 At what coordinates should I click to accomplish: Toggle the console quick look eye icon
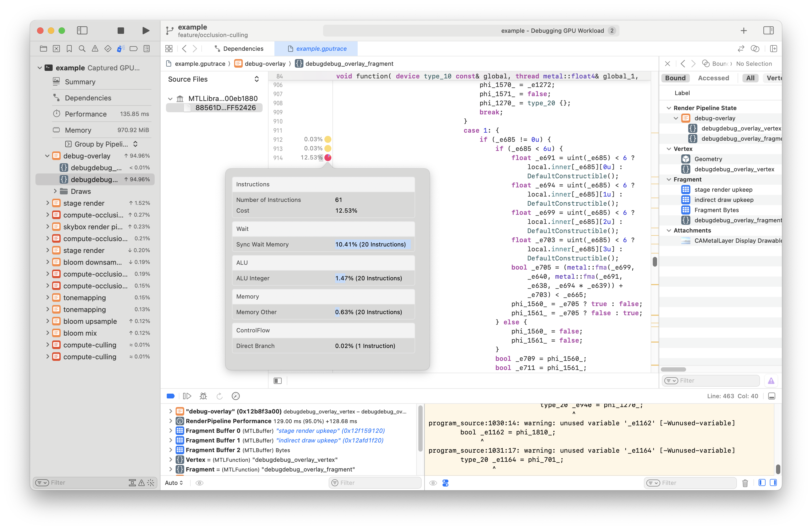point(433,483)
